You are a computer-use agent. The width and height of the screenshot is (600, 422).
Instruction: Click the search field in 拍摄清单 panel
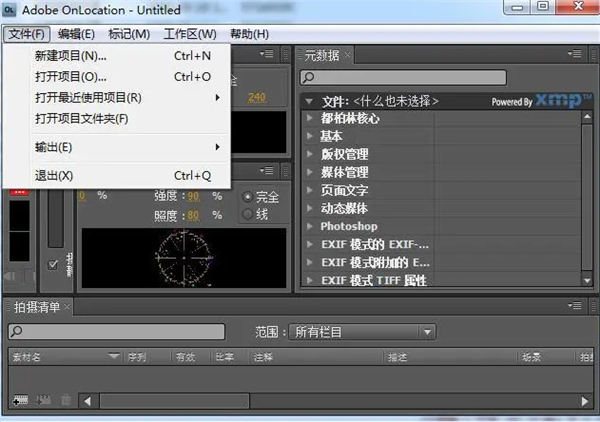point(120,331)
